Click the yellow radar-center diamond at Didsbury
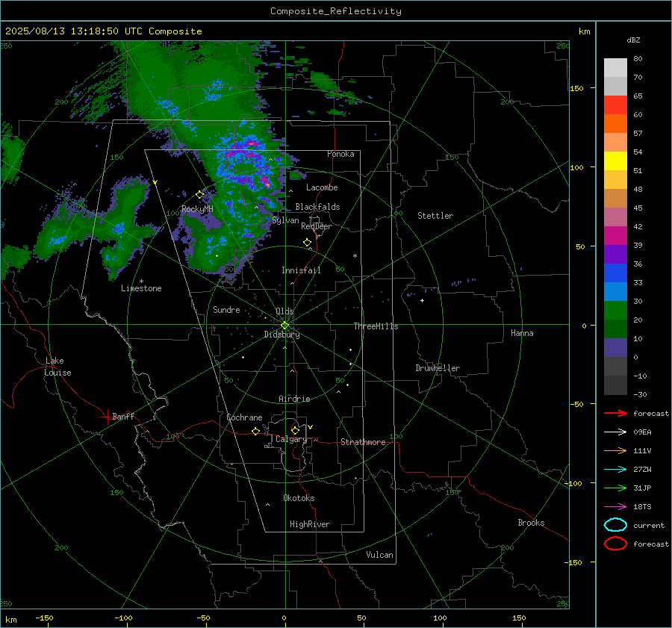This screenshot has height=628, width=672. (285, 326)
